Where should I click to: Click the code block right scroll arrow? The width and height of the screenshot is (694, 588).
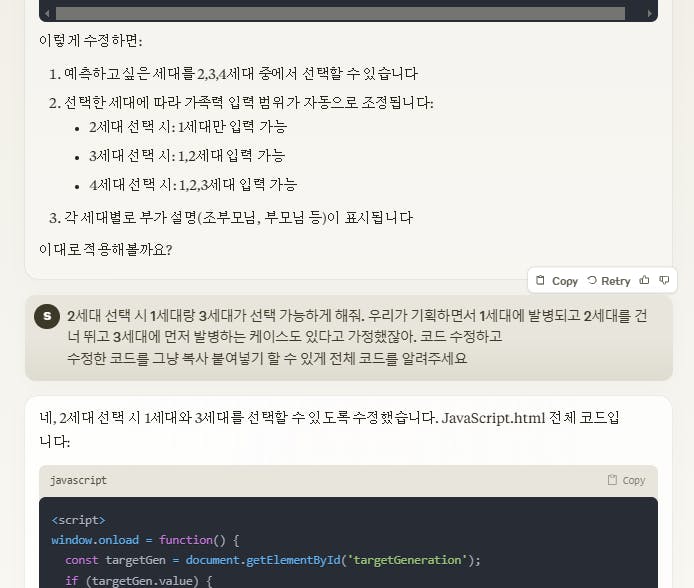tap(649, 14)
